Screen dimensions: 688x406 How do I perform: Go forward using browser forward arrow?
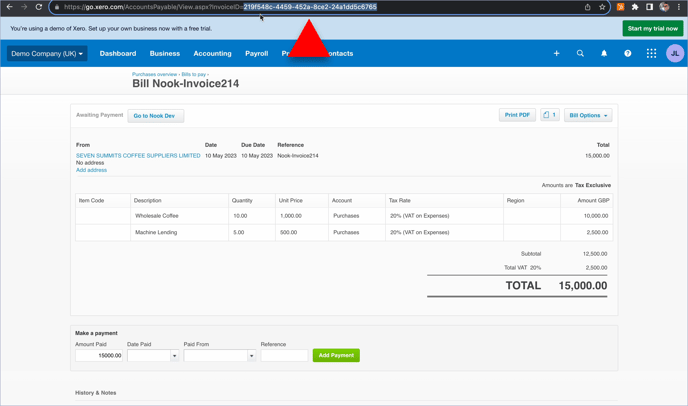24,7
